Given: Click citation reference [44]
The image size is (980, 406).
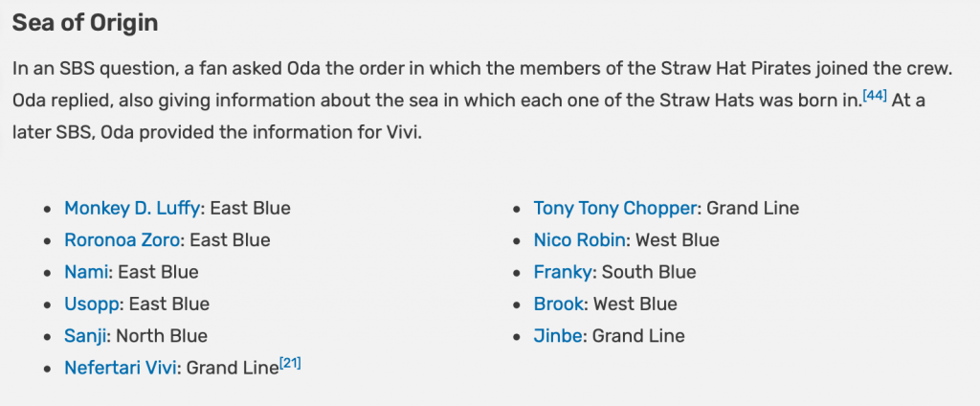Looking at the screenshot, I should tap(875, 97).
